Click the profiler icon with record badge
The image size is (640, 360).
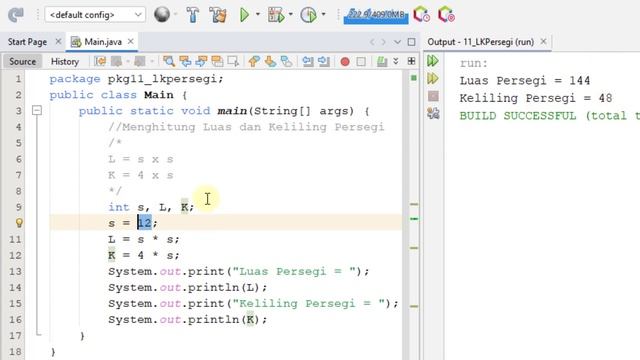point(446,15)
